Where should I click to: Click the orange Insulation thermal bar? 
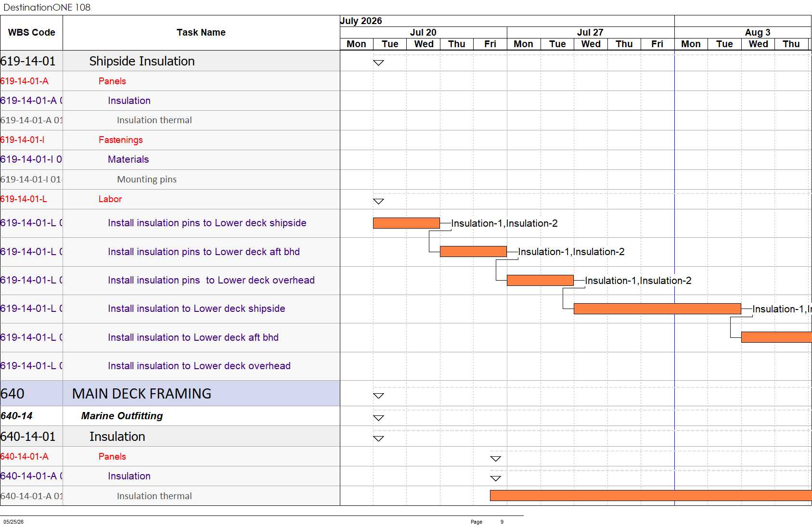651,495
